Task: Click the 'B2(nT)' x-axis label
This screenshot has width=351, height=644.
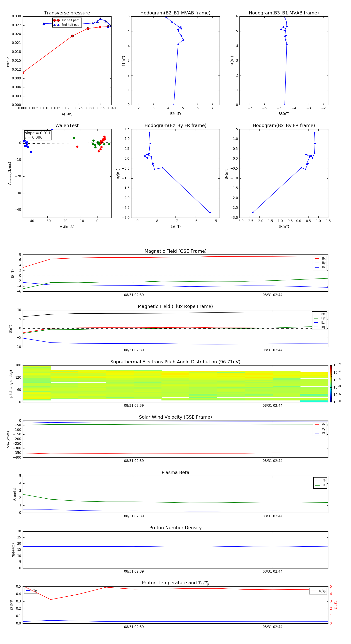Action: pyautogui.click(x=175, y=114)
